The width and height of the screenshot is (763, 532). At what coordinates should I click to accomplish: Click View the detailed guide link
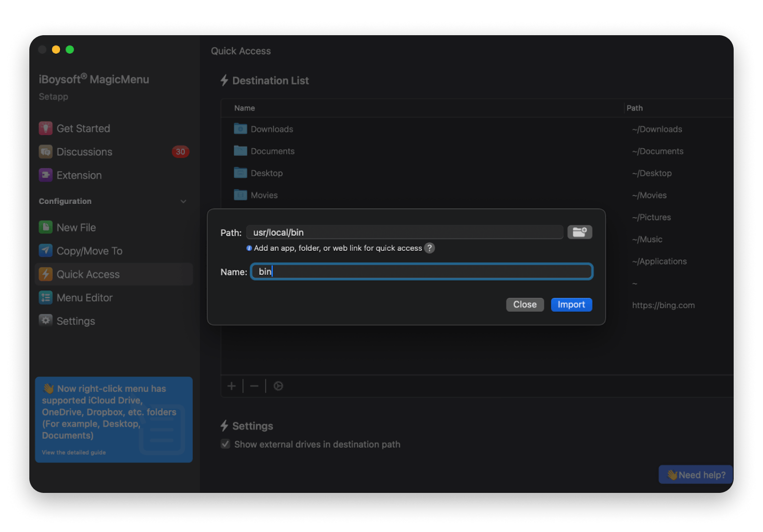click(74, 452)
